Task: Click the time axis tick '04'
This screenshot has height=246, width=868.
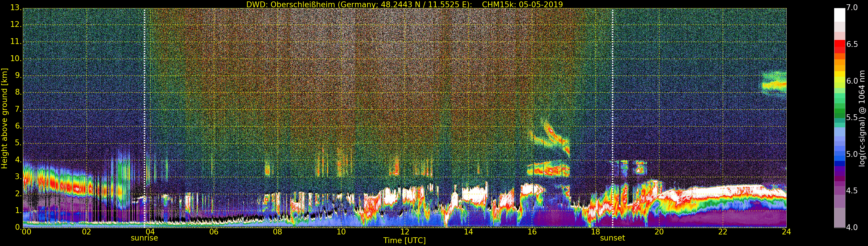Action: coord(150,232)
